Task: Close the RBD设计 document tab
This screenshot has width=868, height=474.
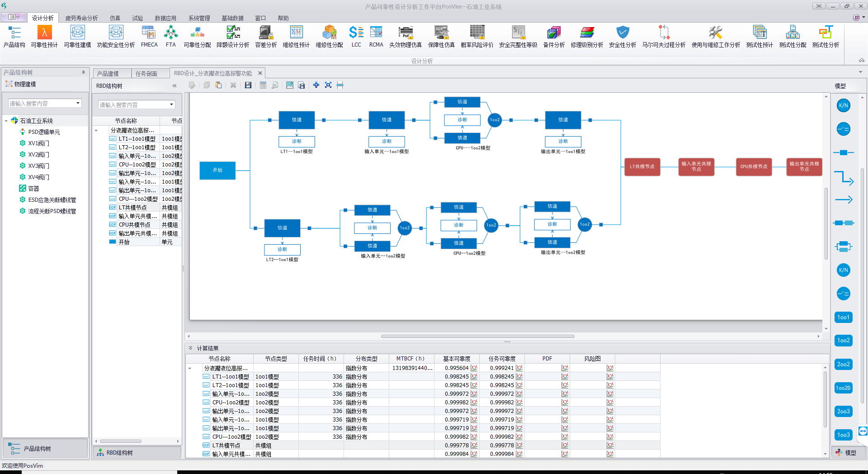Action: (260, 73)
